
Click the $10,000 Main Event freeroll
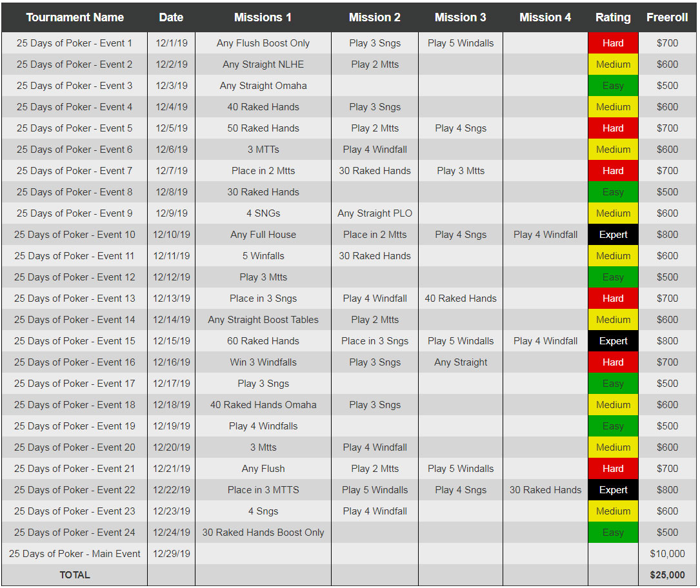[667, 554]
